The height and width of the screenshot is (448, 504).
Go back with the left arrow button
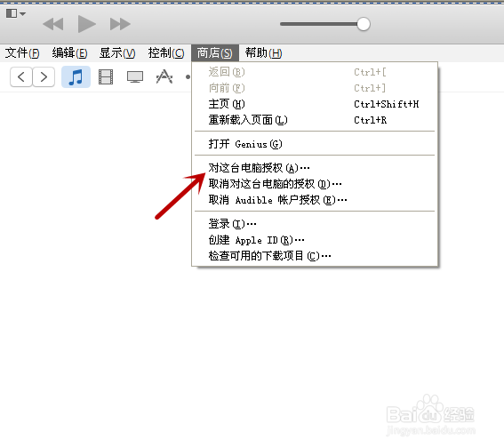click(21, 76)
